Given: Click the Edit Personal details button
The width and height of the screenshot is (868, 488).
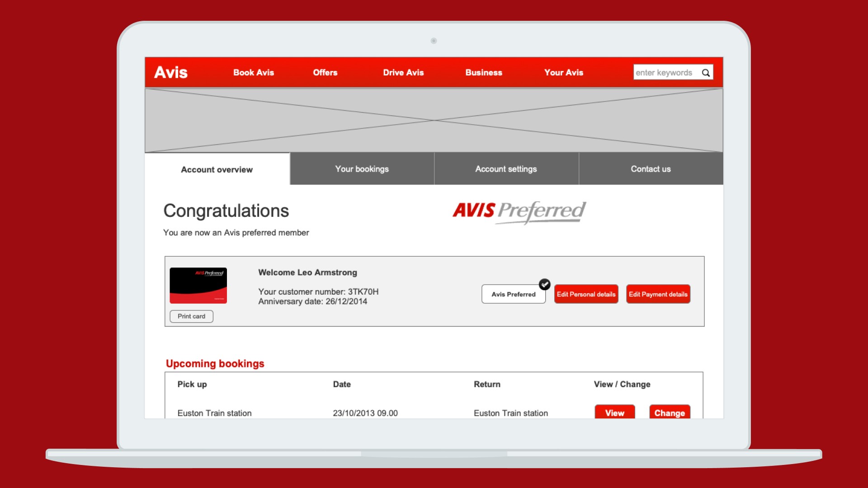Looking at the screenshot, I should coord(586,294).
